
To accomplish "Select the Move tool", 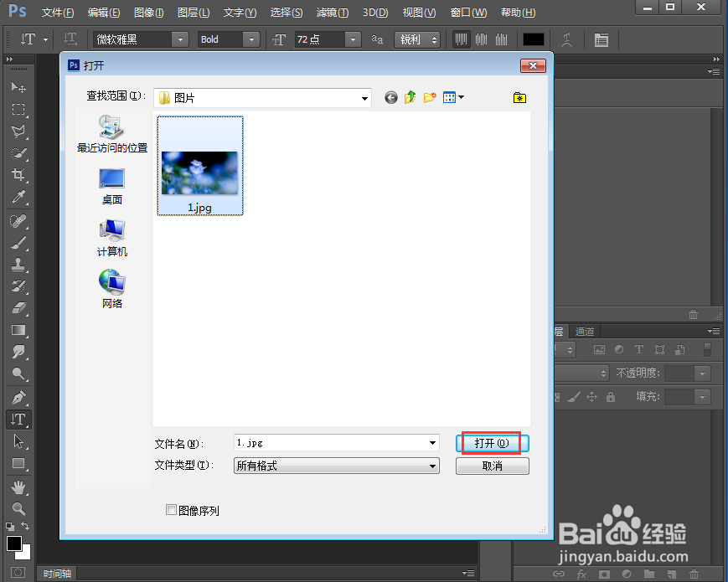I will click(18, 87).
